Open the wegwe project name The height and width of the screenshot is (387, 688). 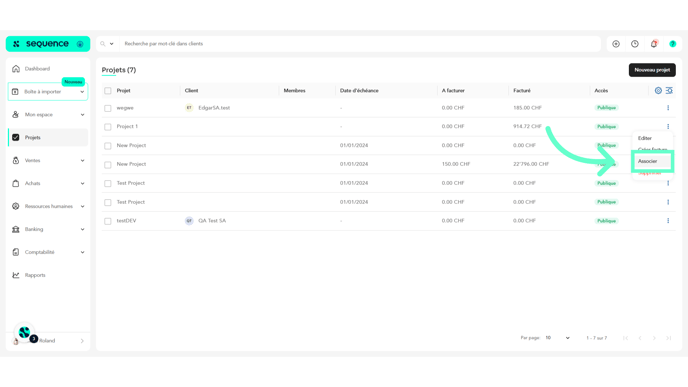click(x=125, y=108)
